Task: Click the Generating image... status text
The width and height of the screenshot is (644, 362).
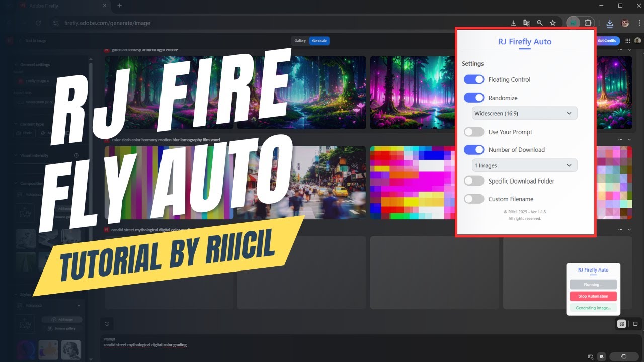Action: [x=593, y=308]
